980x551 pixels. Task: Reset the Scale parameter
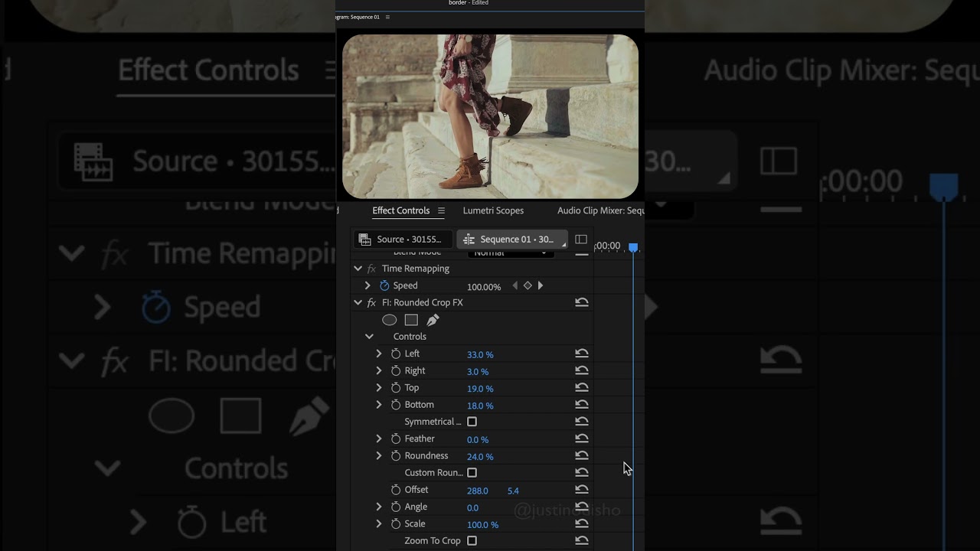tap(582, 523)
